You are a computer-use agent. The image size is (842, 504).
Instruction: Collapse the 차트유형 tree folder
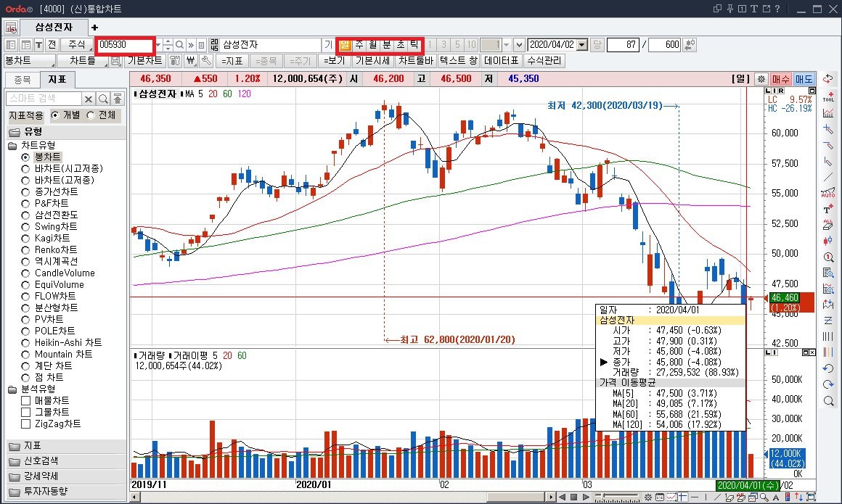coord(12,146)
